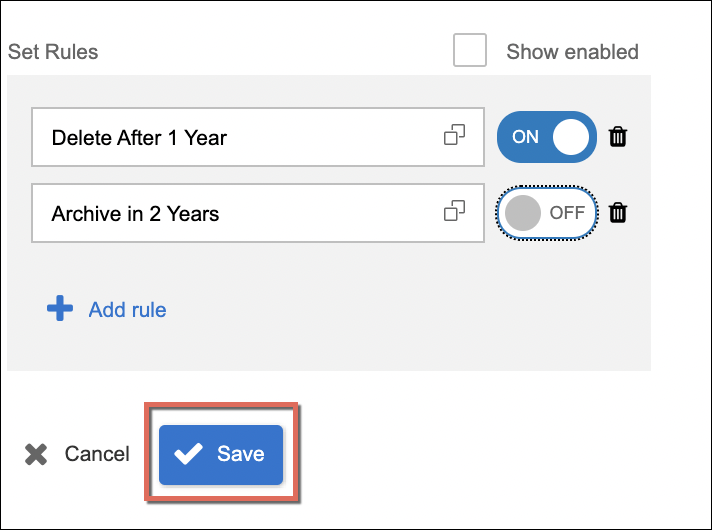Screen dimensions: 712x530
Task: Open the Archive in 2 Years rule popup icon
Action: coord(455,211)
